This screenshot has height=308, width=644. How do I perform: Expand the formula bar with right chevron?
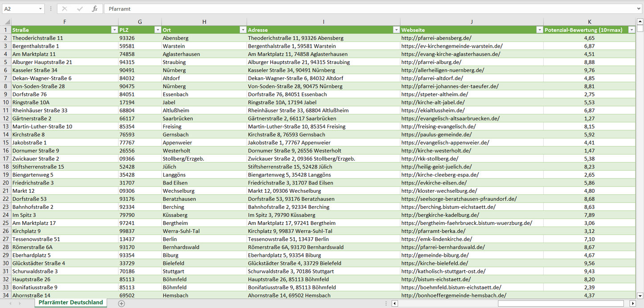tap(639, 9)
